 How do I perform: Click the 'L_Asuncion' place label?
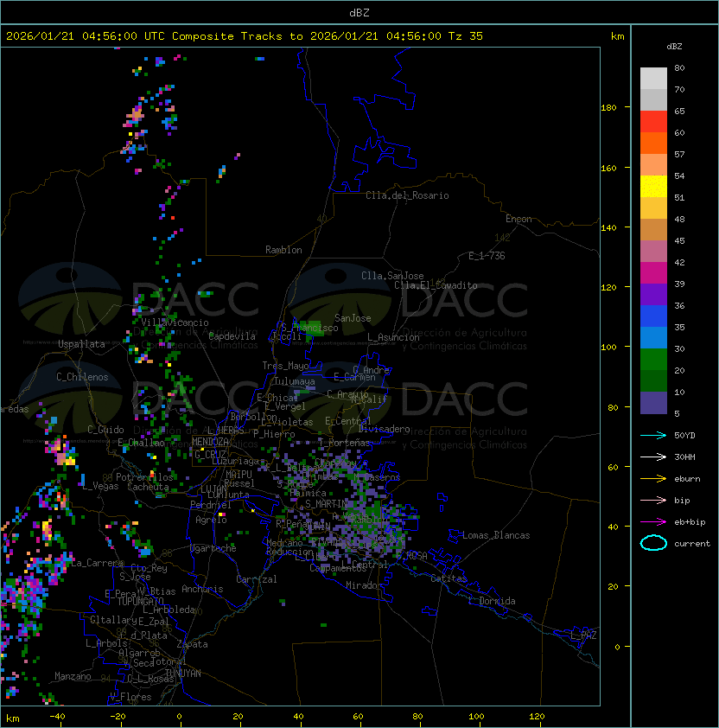pos(393,337)
